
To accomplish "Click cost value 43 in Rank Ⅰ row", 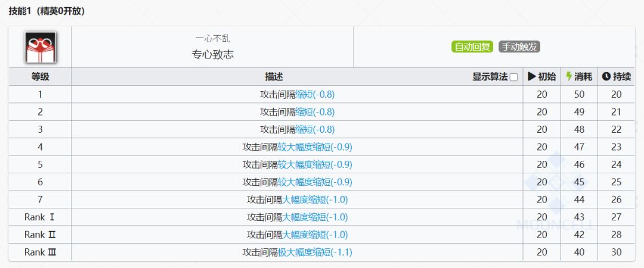I will click(579, 217).
